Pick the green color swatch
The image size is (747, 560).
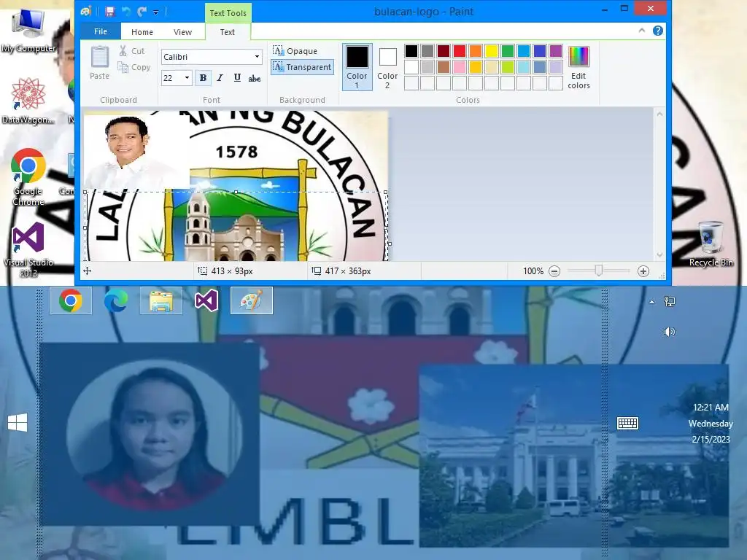pyautogui.click(x=508, y=51)
